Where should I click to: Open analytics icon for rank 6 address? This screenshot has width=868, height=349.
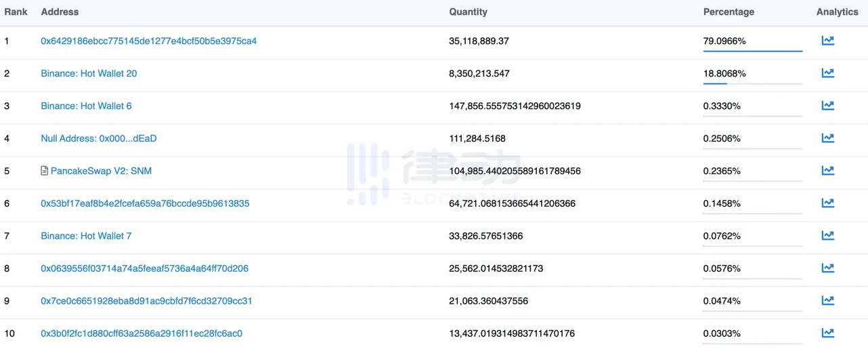827,203
